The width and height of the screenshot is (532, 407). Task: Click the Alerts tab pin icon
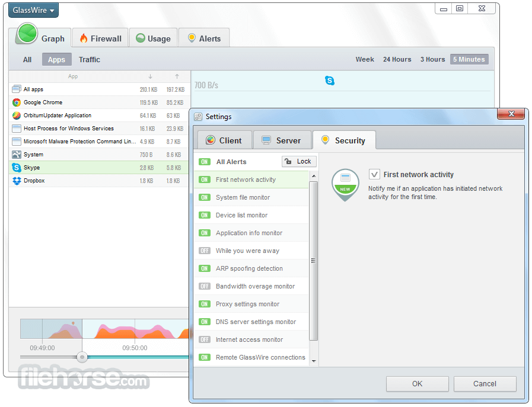[x=192, y=38]
